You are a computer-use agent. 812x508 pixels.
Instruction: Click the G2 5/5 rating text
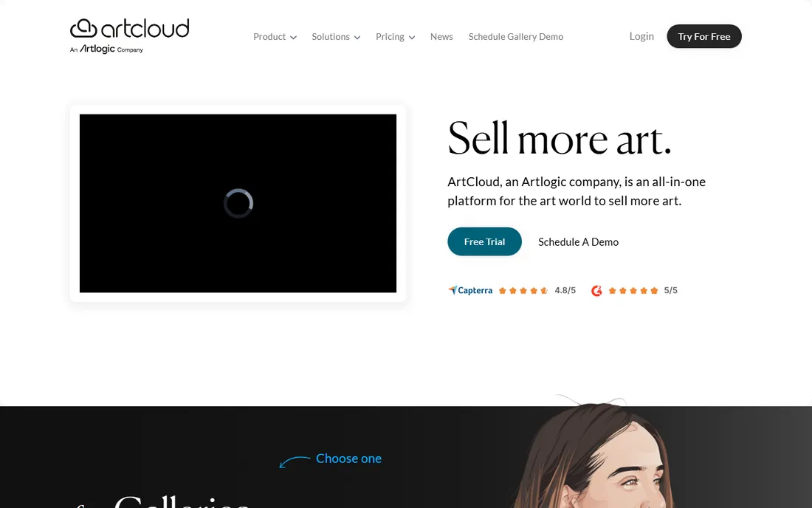pos(670,290)
